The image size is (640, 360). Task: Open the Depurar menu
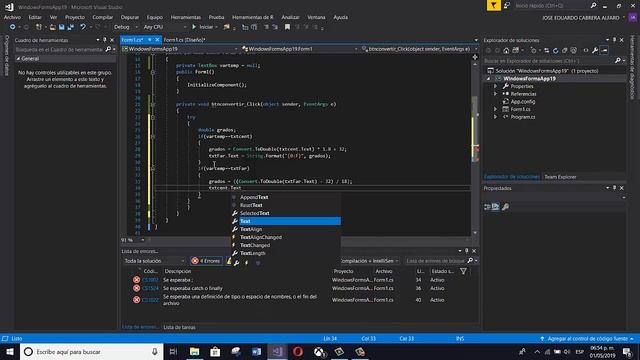[x=130, y=17]
